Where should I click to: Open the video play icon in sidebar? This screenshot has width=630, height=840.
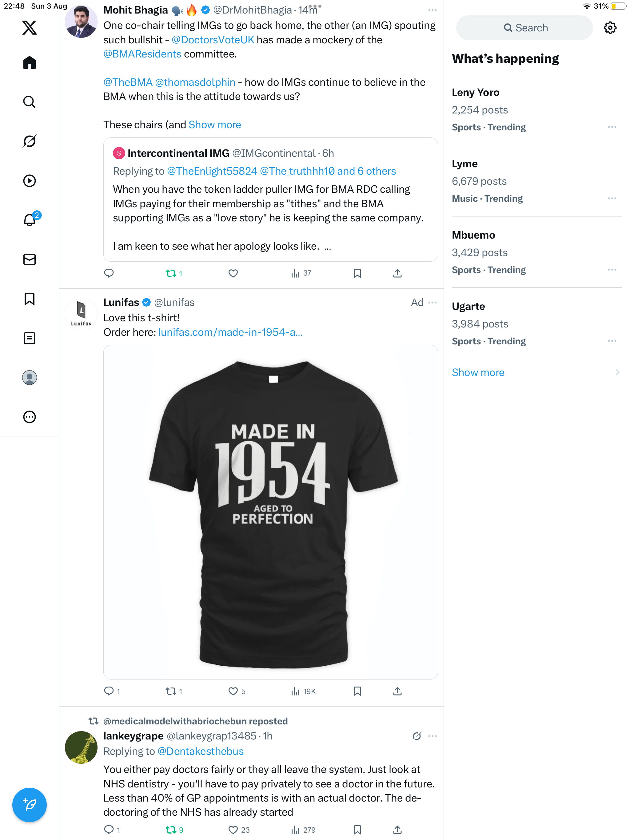[29, 181]
